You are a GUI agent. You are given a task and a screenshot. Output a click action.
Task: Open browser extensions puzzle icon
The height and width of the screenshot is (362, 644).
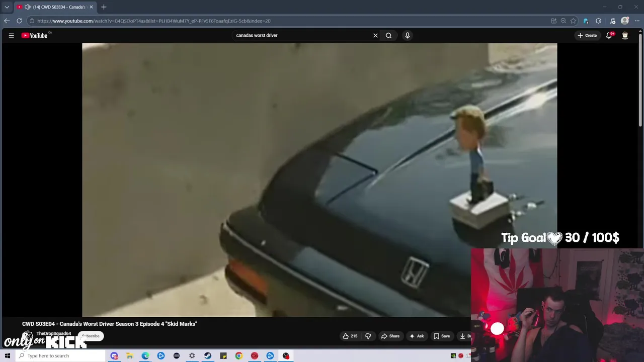pyautogui.click(x=598, y=21)
